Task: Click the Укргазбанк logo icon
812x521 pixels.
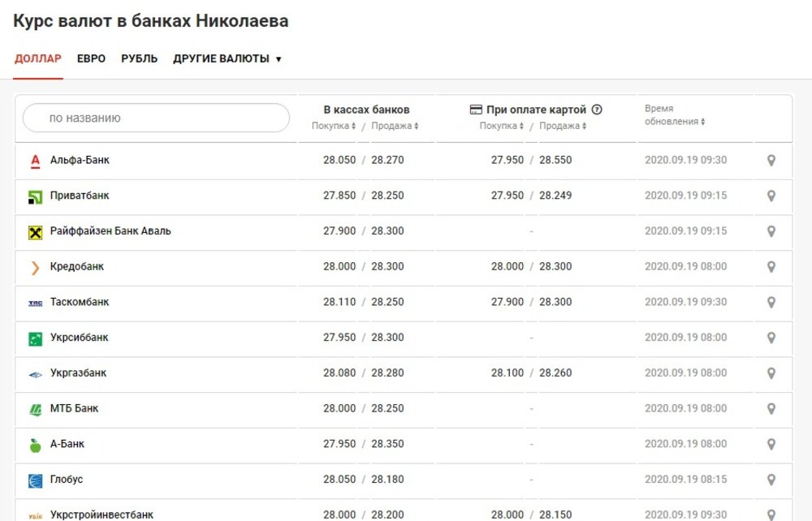Action: point(35,375)
